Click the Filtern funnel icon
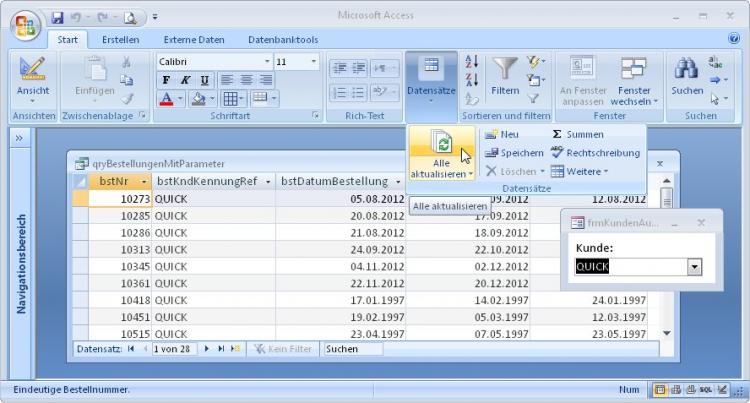The height and width of the screenshot is (403, 750). [505, 70]
